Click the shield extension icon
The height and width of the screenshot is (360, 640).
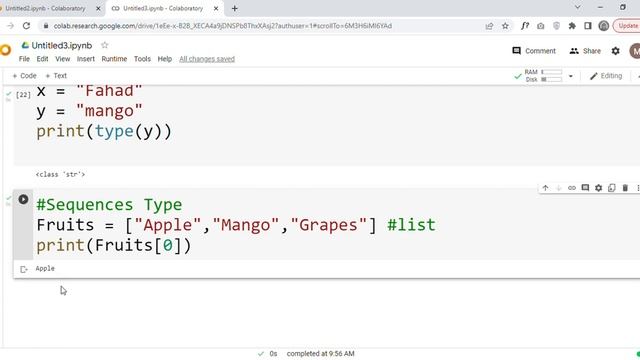[x=556, y=26]
